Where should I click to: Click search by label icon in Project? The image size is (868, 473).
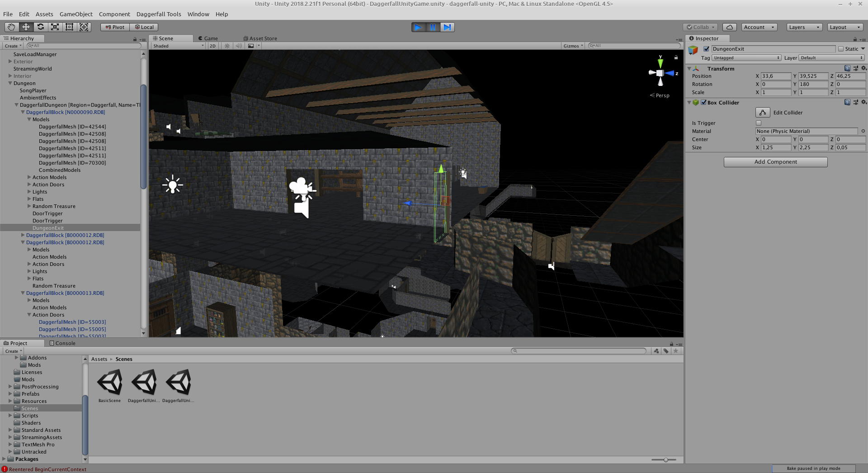[666, 351]
